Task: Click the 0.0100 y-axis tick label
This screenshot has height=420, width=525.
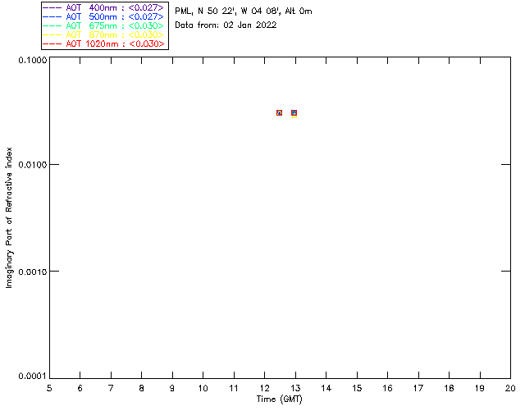Action: click(x=33, y=165)
